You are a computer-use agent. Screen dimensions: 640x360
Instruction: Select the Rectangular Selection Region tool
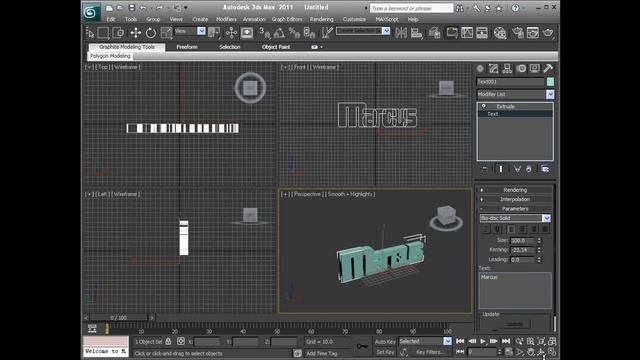click(103, 33)
